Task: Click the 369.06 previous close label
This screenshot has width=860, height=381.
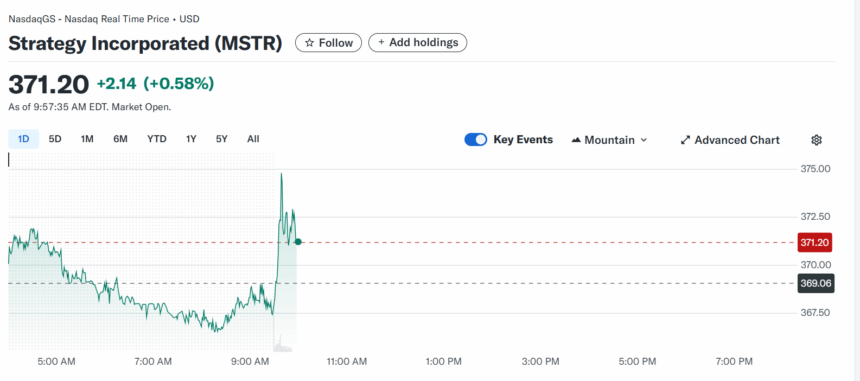Action: click(816, 283)
